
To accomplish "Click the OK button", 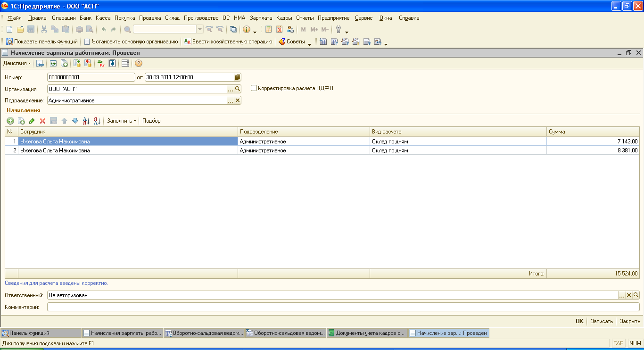I will 580,321.
